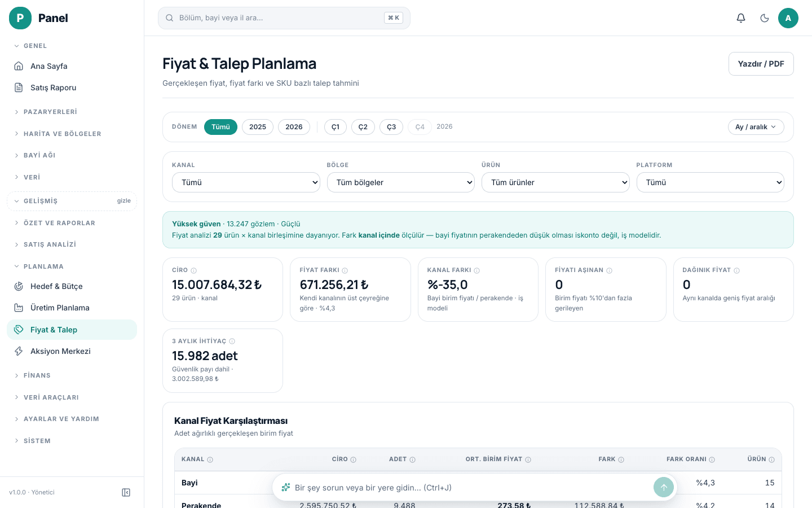Open the Bölge dropdown showing Tüm bölgeler
Screen dimensions: 812x508
click(401, 182)
